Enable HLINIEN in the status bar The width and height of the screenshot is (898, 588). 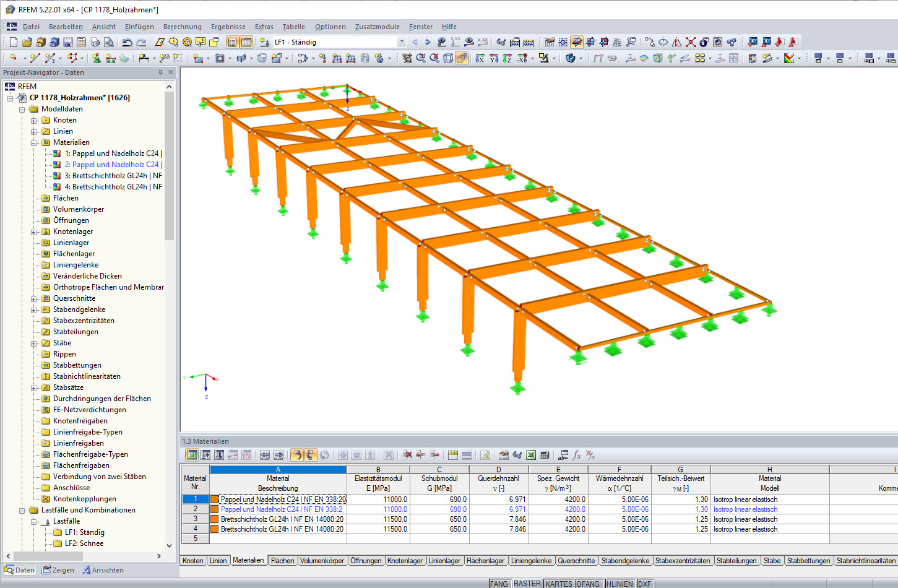(x=618, y=584)
